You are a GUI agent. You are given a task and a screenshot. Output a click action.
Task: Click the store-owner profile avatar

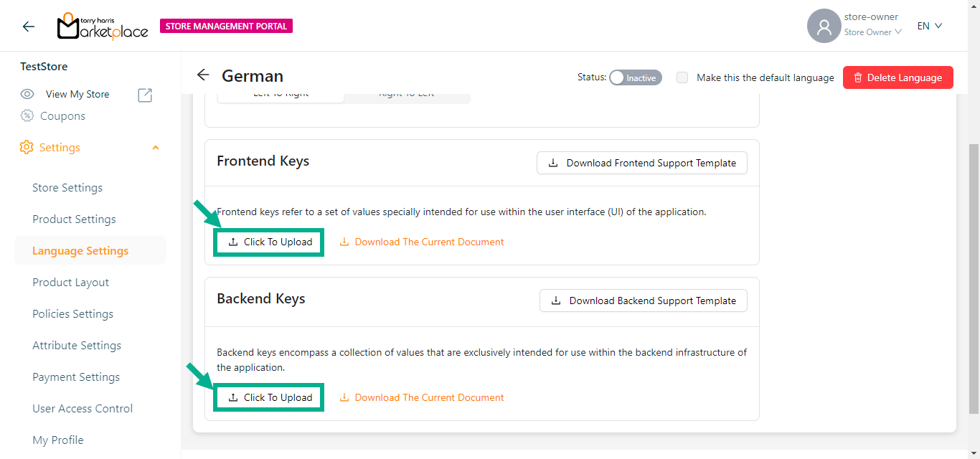[824, 27]
